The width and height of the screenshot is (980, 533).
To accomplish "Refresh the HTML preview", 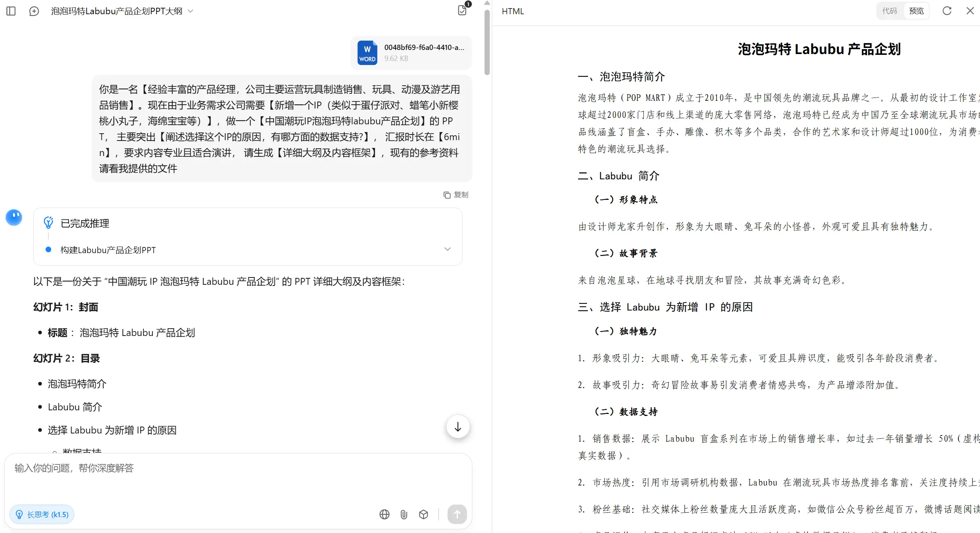I will click(x=947, y=11).
